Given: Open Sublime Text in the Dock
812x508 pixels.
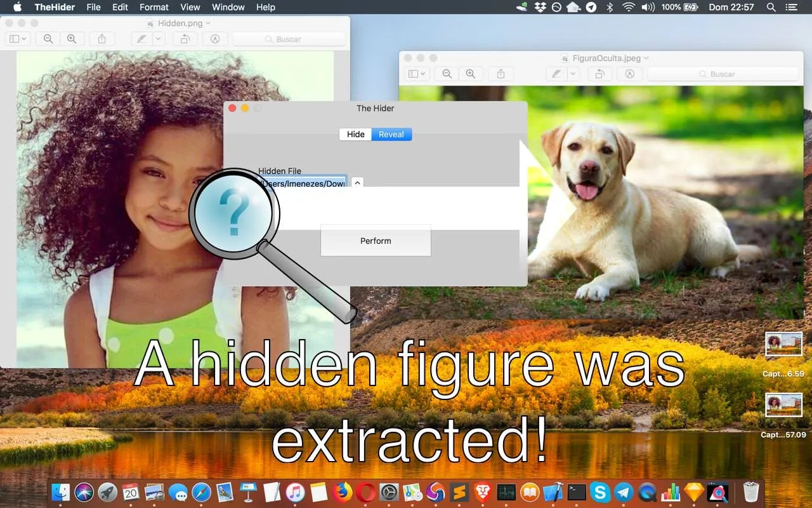Looking at the screenshot, I should (x=459, y=491).
